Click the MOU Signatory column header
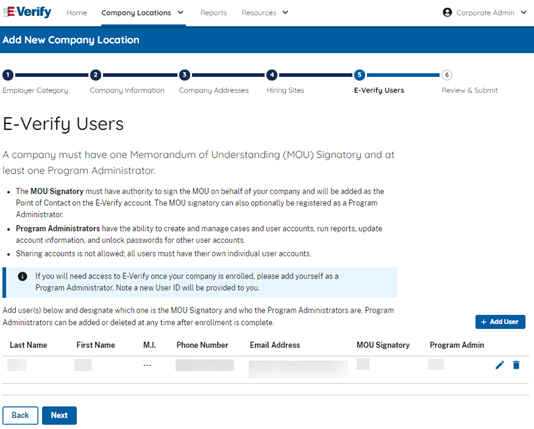This screenshot has height=429, width=534. tap(383, 345)
